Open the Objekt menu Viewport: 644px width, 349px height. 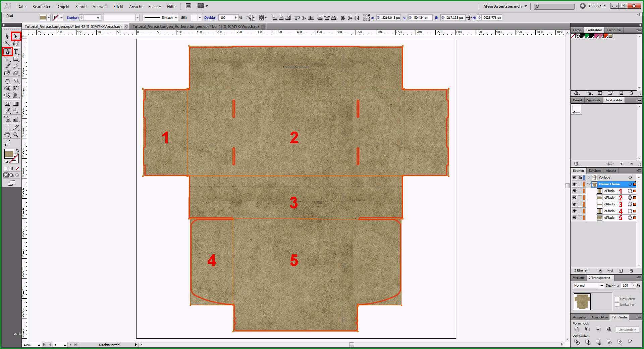click(x=63, y=6)
